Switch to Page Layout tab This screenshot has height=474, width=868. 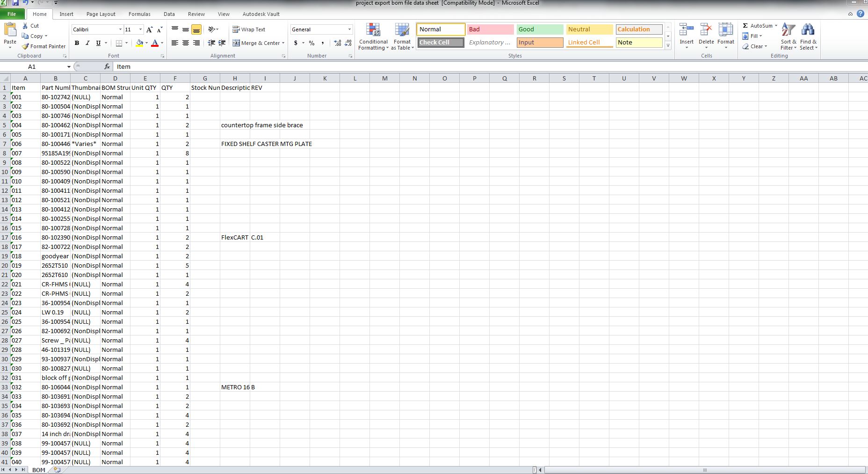(x=101, y=14)
